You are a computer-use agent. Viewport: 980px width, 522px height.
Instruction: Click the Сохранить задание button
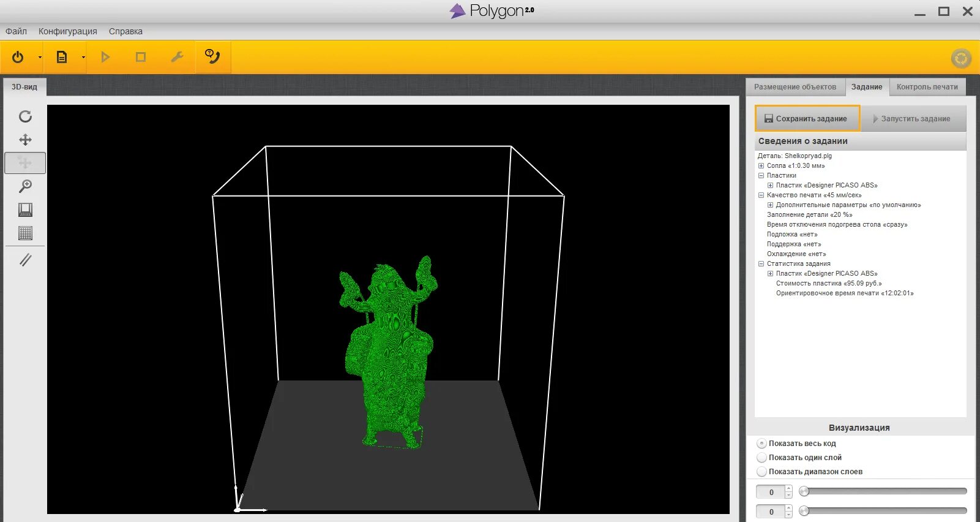point(807,118)
